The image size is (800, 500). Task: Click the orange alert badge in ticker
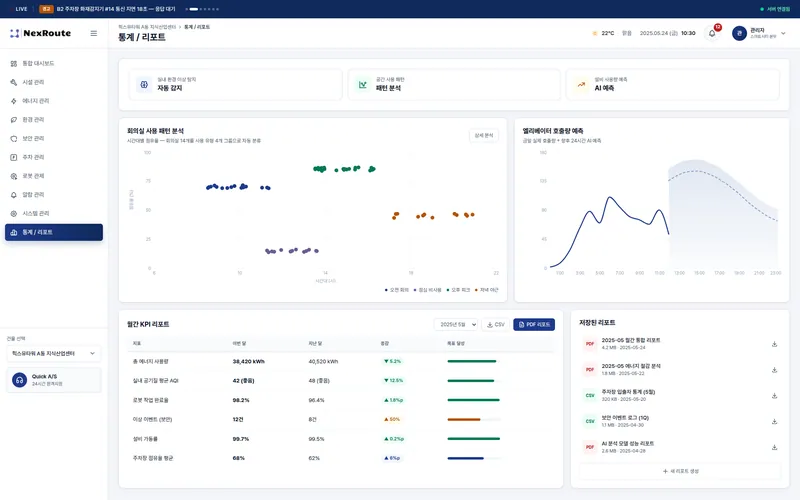[x=46, y=9]
